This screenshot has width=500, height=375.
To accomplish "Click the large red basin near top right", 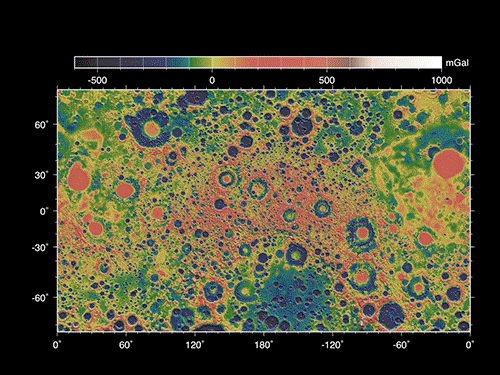I will [449, 164].
